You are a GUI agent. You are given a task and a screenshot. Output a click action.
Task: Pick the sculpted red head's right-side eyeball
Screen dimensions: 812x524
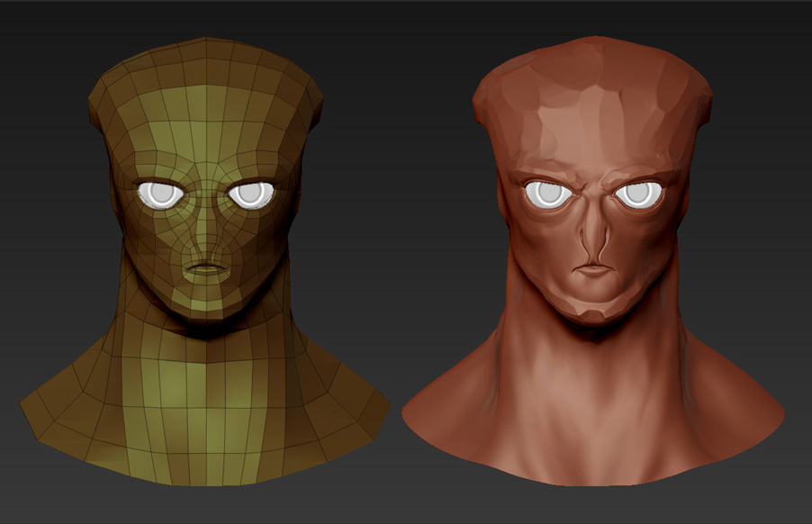[638, 194]
